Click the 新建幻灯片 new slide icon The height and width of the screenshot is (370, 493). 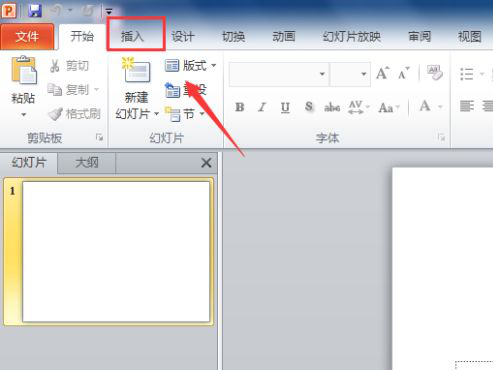point(136,70)
